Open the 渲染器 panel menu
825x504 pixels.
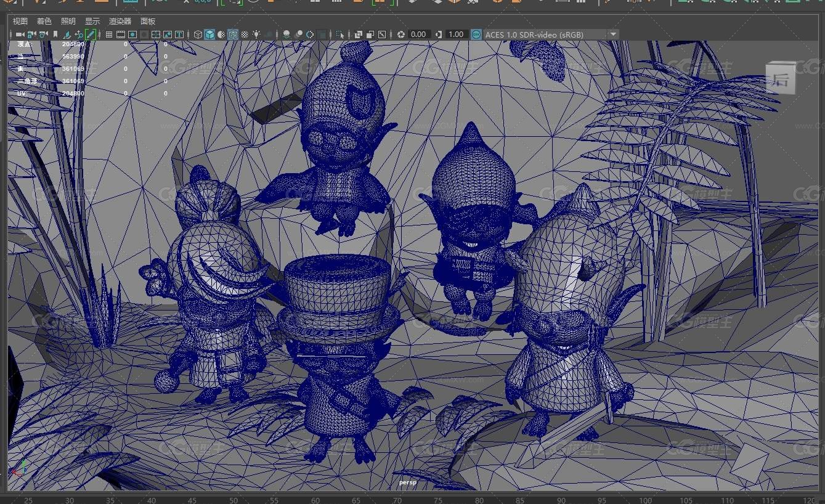click(x=120, y=21)
